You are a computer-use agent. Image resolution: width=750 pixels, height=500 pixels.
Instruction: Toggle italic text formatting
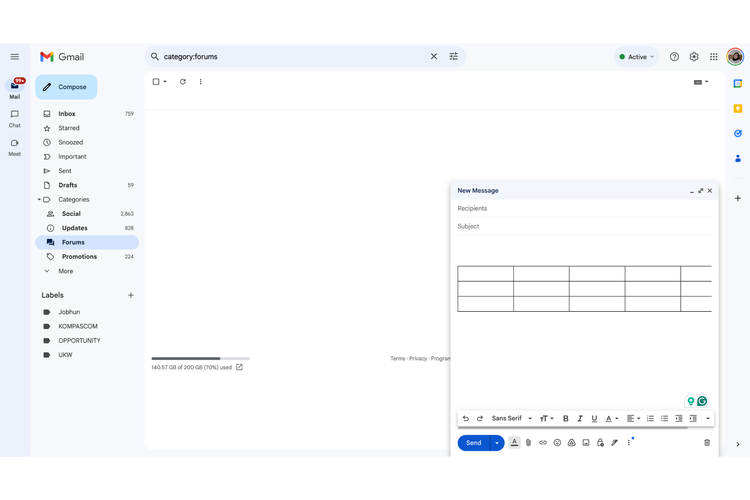click(x=580, y=419)
